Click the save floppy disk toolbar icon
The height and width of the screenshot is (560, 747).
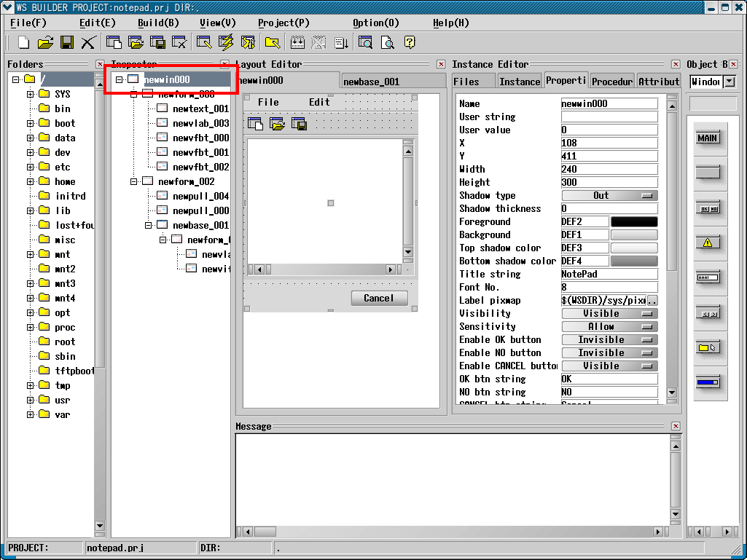point(66,42)
